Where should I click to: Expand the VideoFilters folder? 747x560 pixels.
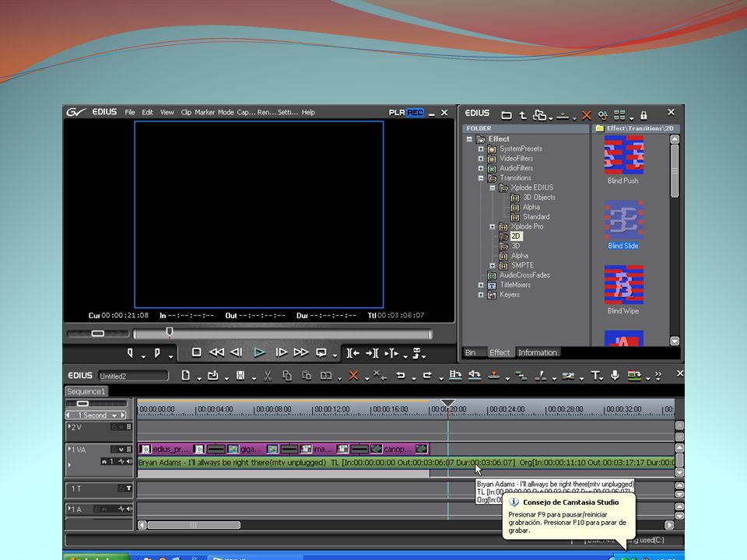pos(481,159)
